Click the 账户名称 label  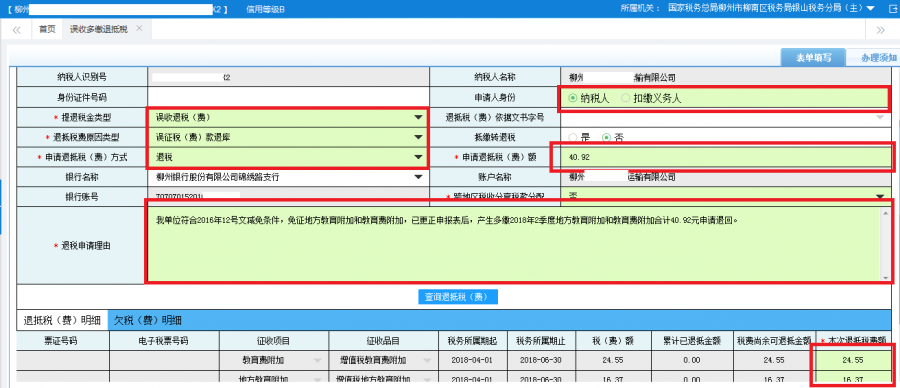pos(495,177)
